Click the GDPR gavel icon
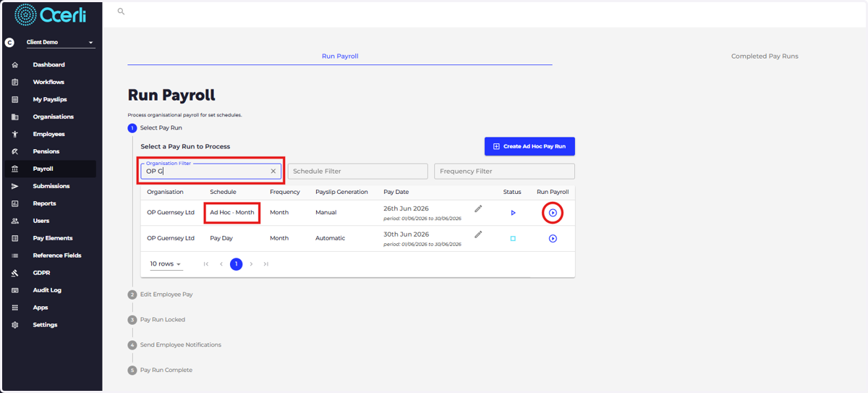 coord(15,273)
